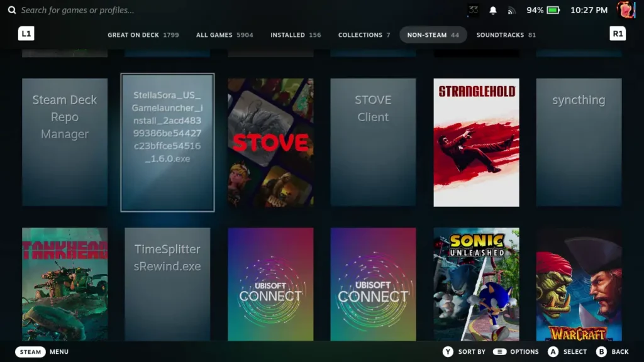Open the red STOVE artwork tile
This screenshot has height=362, width=644.
point(270,142)
